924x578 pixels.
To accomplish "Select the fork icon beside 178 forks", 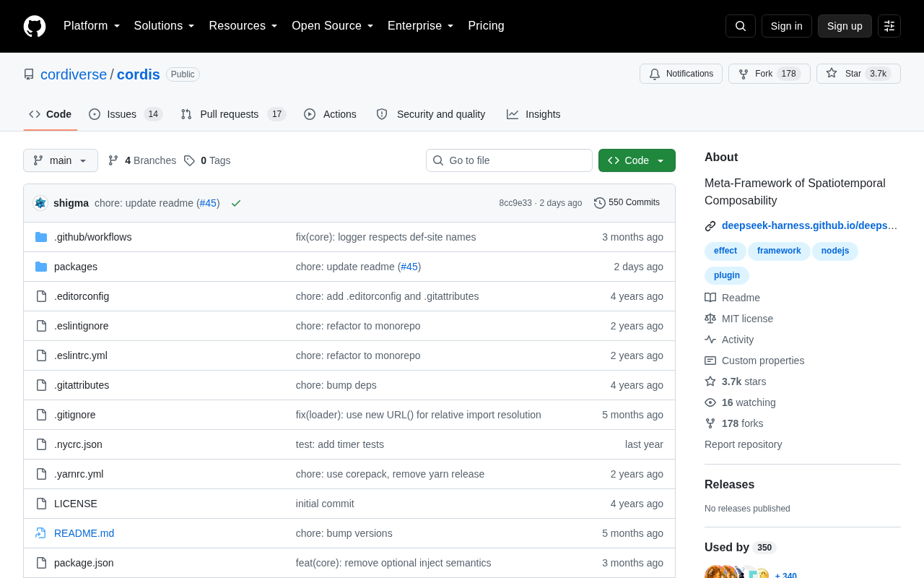I will click(710, 423).
